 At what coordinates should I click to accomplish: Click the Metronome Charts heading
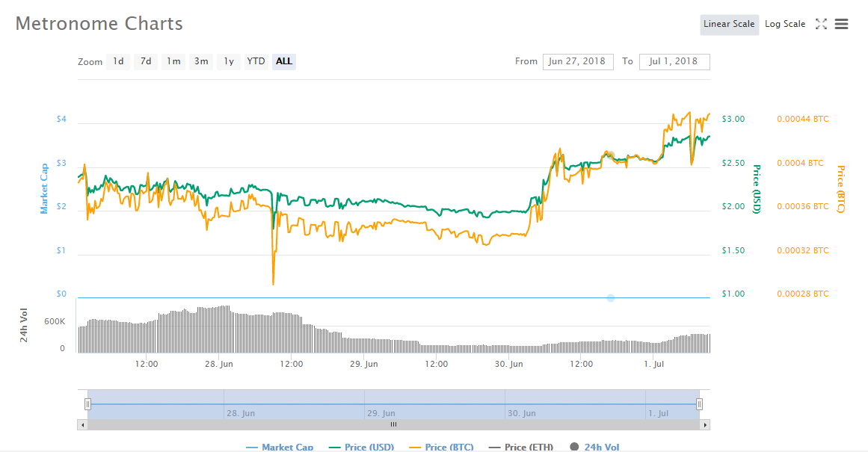coord(99,24)
